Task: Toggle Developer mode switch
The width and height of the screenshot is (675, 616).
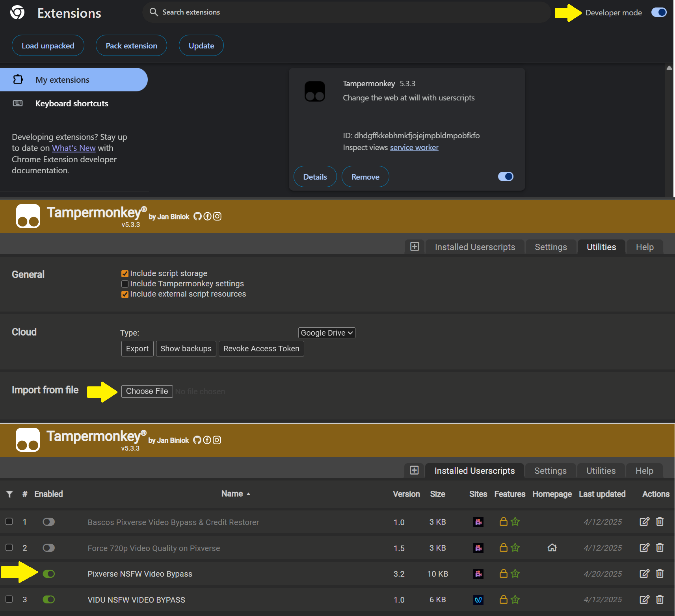Action: coord(659,12)
